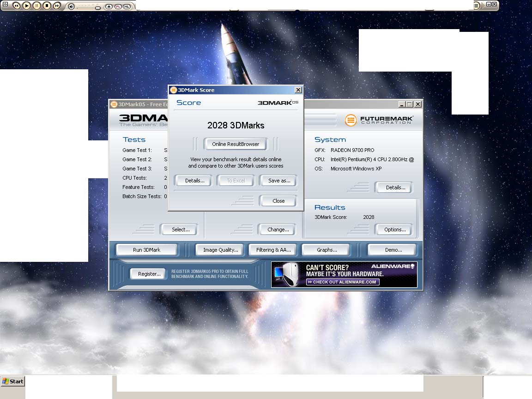The height and width of the screenshot is (399, 532).
Task: Stop playback in the media player bar
Action: [47, 6]
